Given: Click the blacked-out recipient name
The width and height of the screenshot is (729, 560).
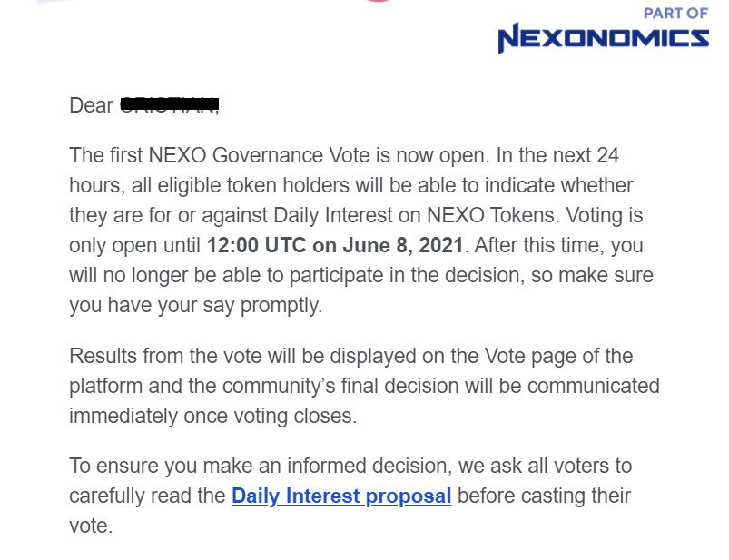Looking at the screenshot, I should [170, 104].
